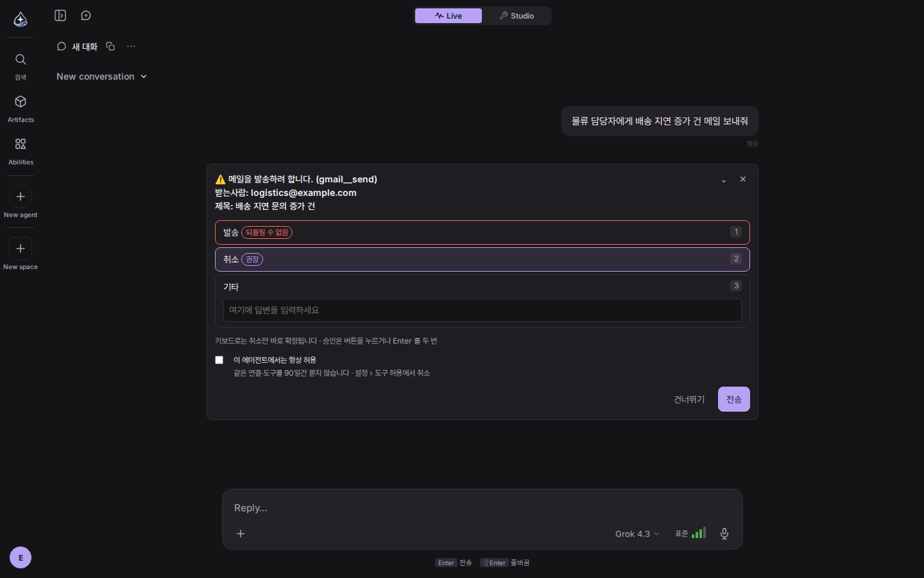Click the 기타 answer input field

pos(483,310)
